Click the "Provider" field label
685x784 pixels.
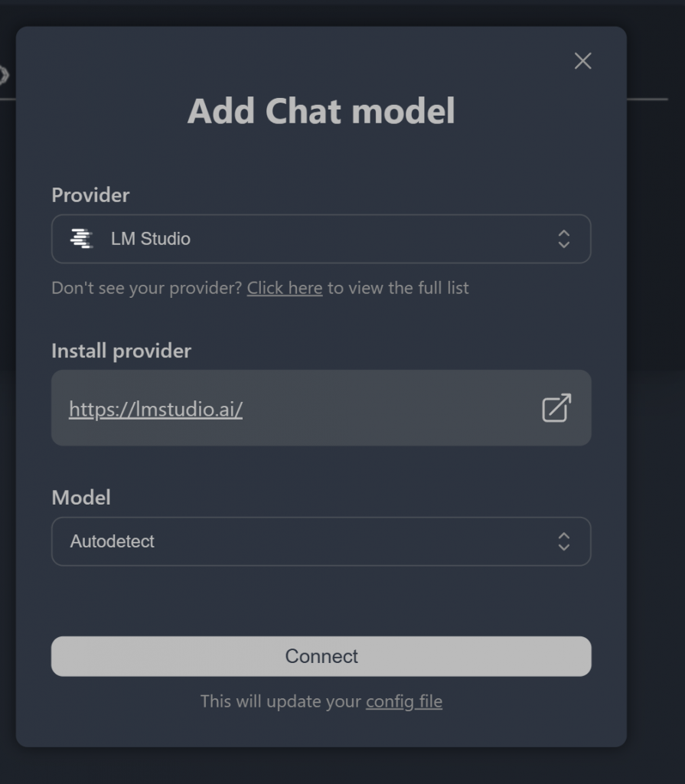(90, 195)
